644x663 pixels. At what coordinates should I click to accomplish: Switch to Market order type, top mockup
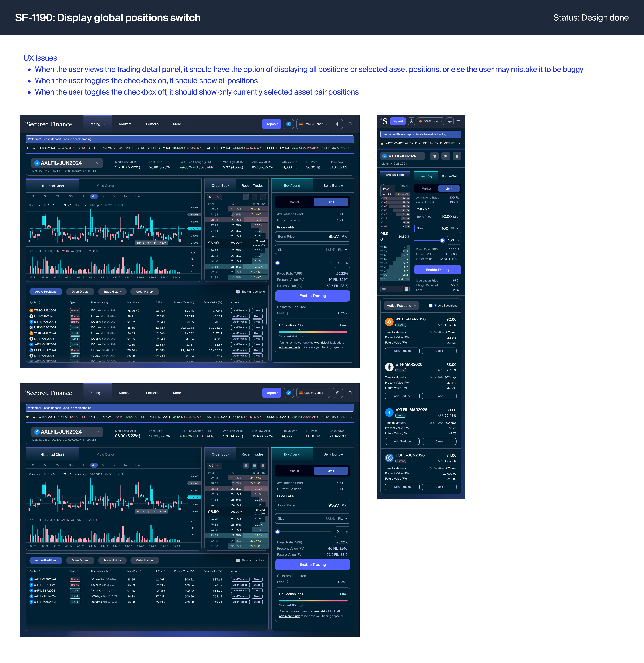(x=294, y=202)
